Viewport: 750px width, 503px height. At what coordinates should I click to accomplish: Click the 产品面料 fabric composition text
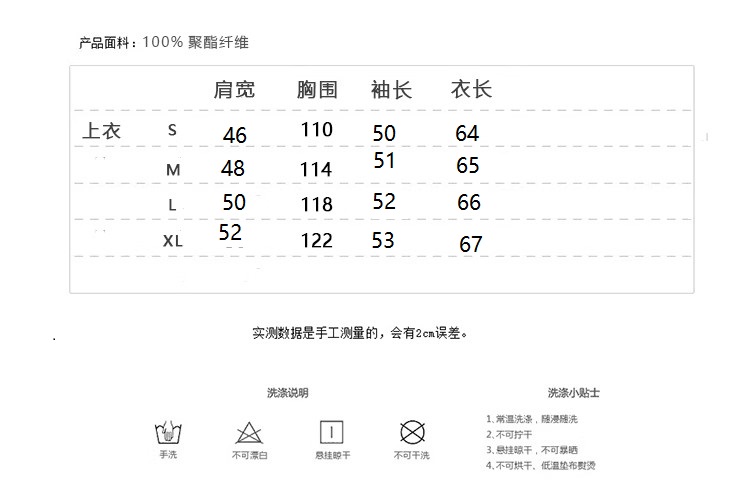164,43
